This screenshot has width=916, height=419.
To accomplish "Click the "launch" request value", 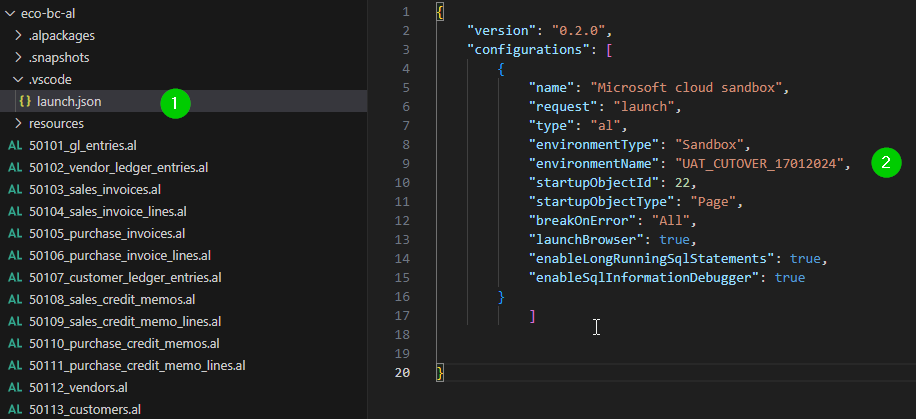I will coord(644,107).
